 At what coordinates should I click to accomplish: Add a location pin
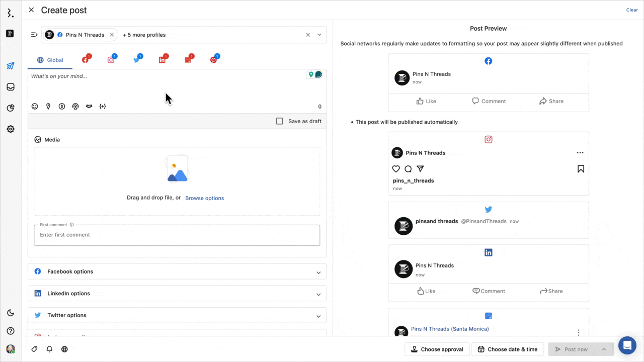(x=48, y=106)
